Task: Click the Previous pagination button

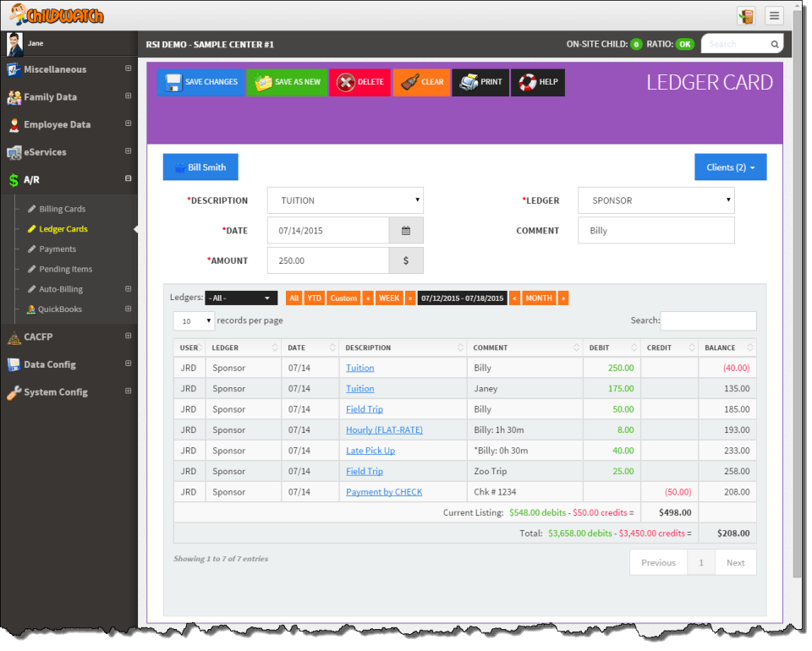Action: click(658, 562)
